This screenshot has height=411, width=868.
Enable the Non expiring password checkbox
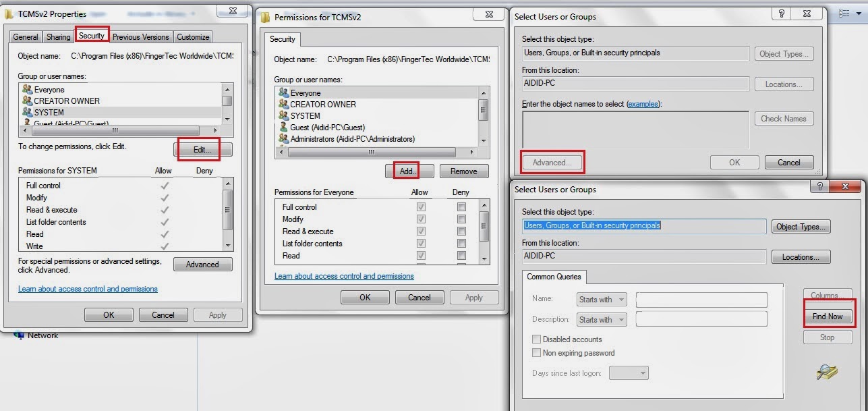pyautogui.click(x=537, y=352)
